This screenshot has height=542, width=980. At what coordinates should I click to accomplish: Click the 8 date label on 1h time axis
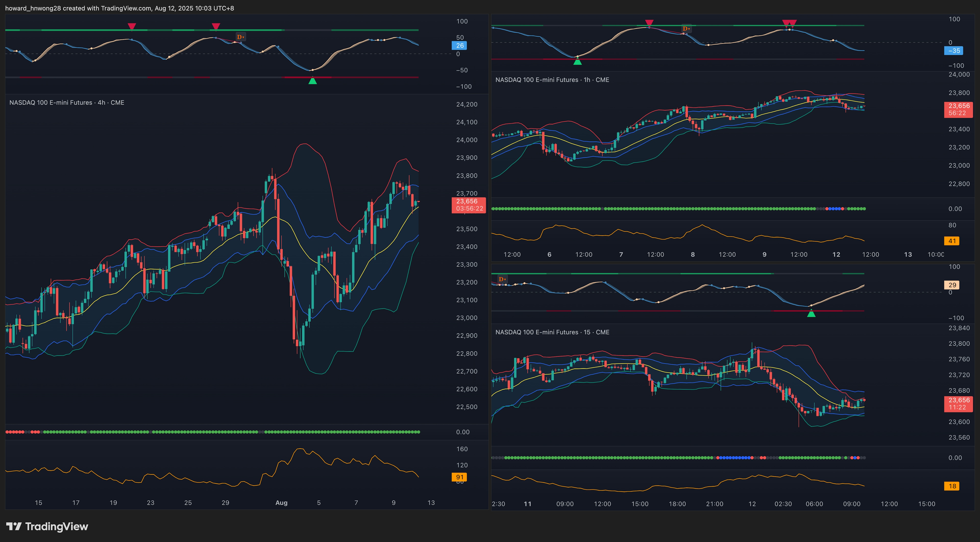(693, 254)
